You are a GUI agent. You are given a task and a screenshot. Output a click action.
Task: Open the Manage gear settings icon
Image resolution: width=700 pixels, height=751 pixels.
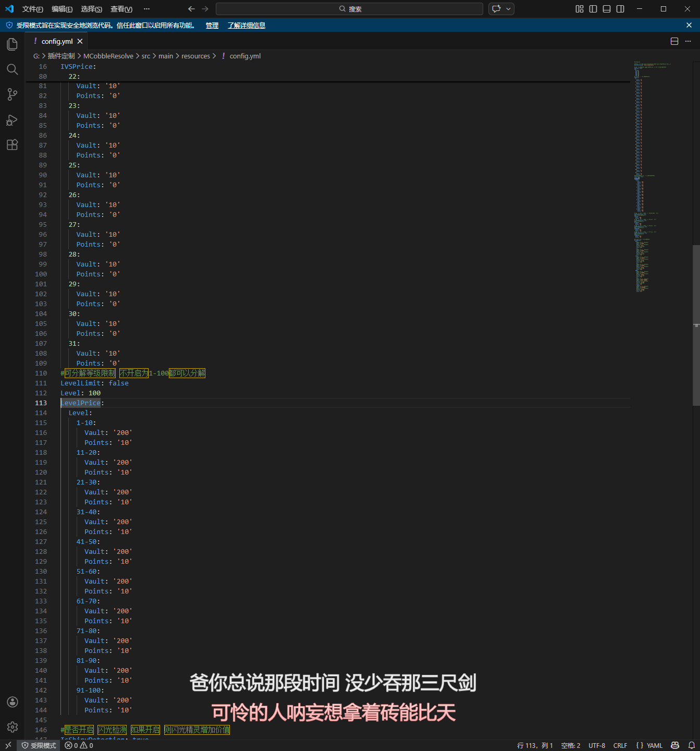tap(12, 726)
